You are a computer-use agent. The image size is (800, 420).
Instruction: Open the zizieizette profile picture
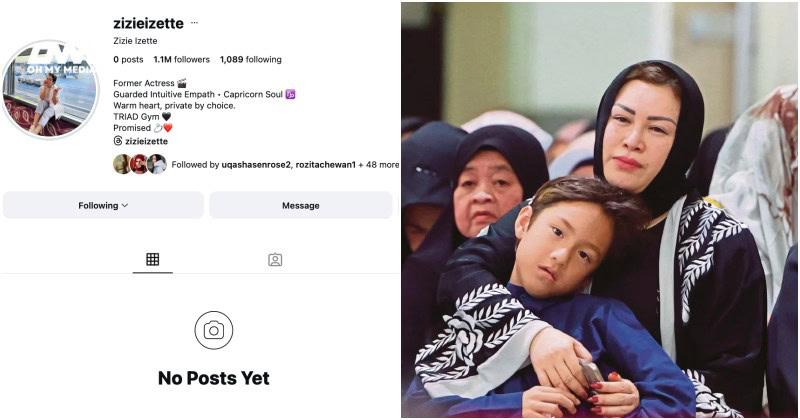point(49,89)
